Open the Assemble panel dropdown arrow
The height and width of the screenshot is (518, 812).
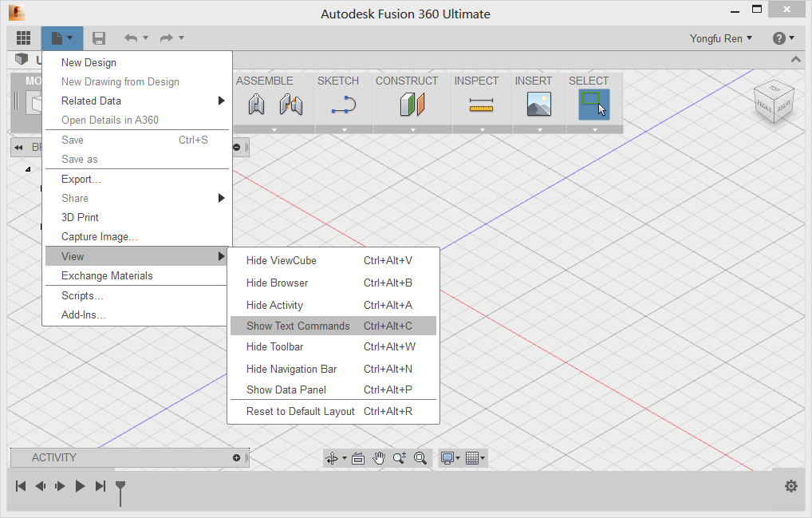pos(274,129)
